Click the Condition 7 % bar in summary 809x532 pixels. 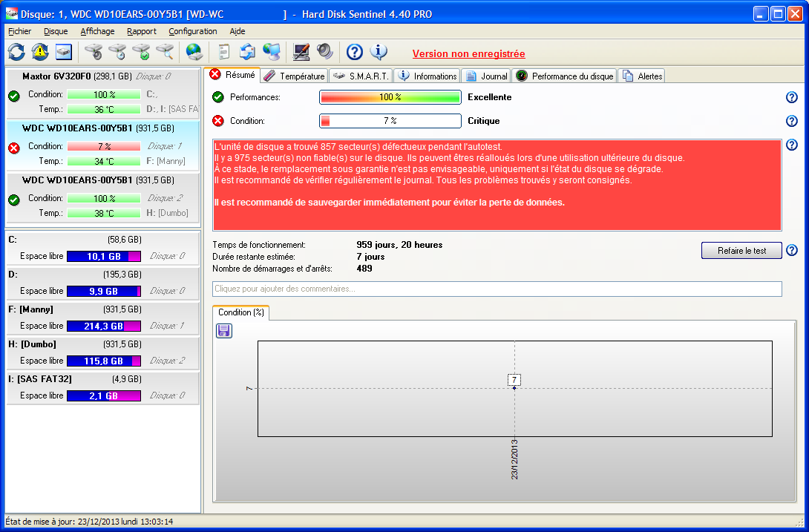click(x=390, y=121)
